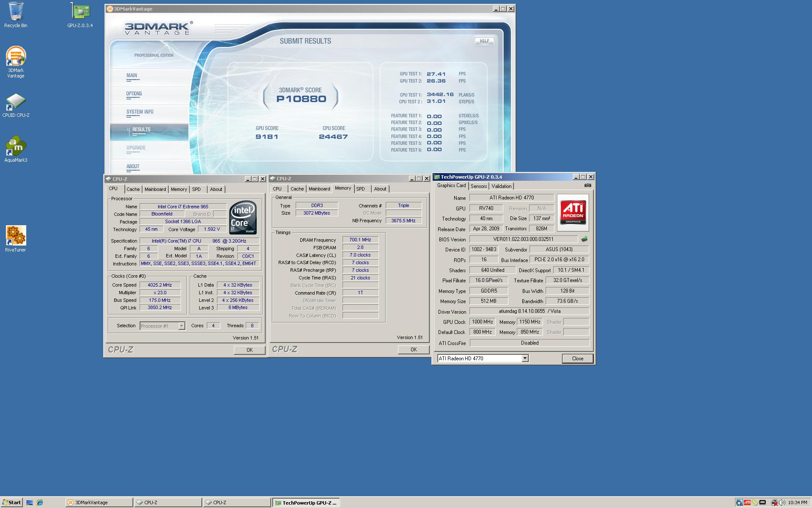The width and height of the screenshot is (812, 508).
Task: Click OK in the left CPU-Z window
Action: tap(250, 350)
